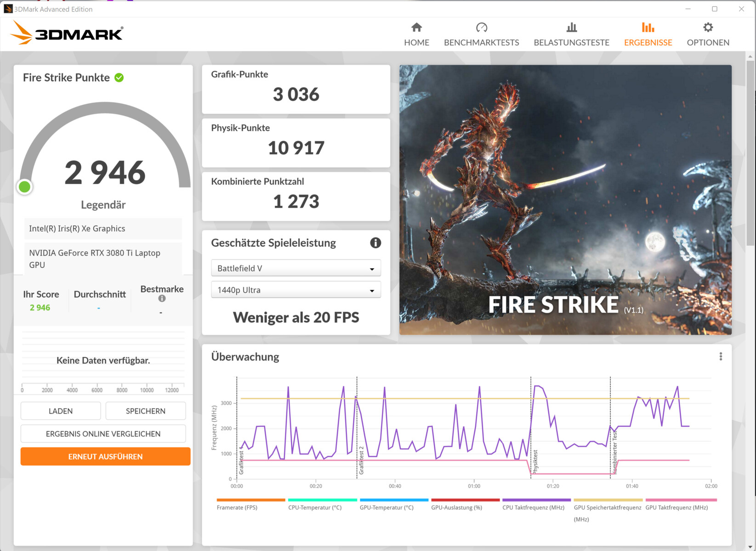
Task: Click the Grafiktest 2 marker in chart
Action: tap(361, 460)
